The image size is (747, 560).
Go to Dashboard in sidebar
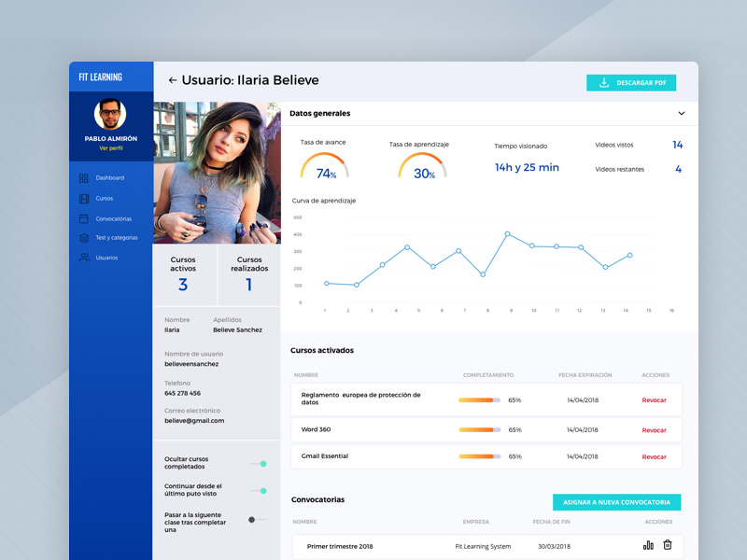click(109, 177)
